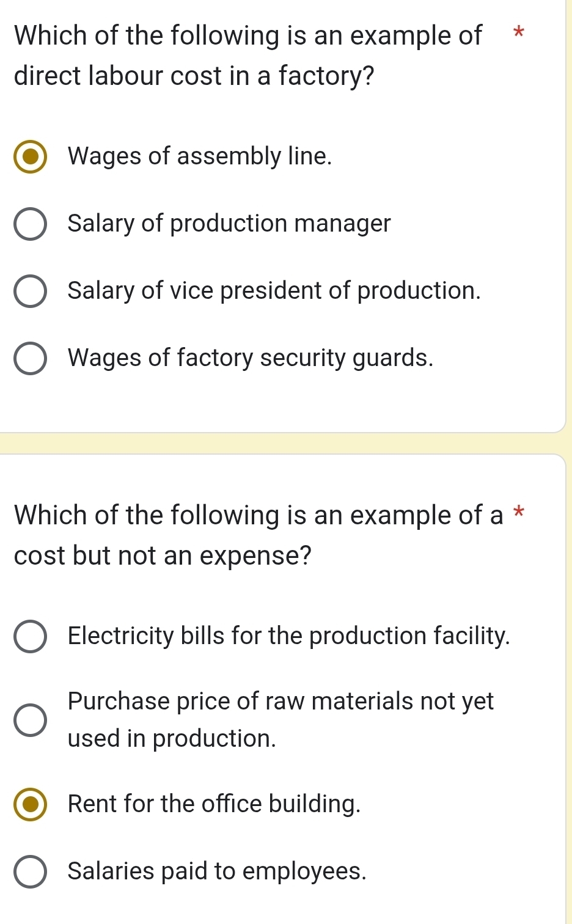Image resolution: width=572 pixels, height=924 pixels.
Task: Click the 'cost but not an expense' question title
Action: [258, 535]
